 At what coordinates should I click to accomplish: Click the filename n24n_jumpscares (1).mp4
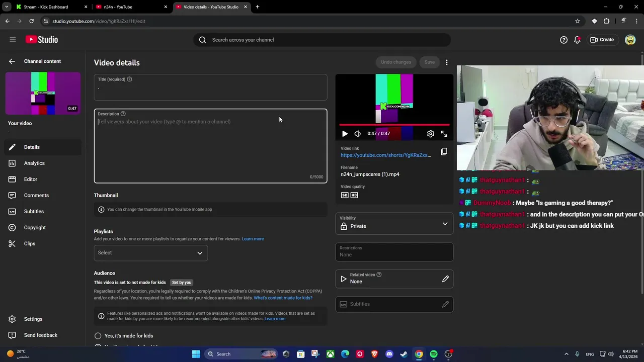pyautogui.click(x=370, y=174)
